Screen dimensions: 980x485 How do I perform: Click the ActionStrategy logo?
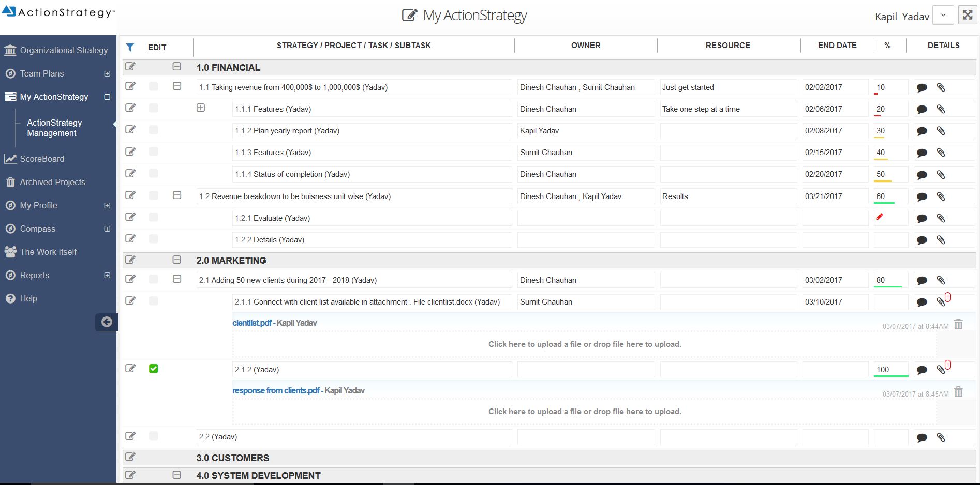pos(58,12)
